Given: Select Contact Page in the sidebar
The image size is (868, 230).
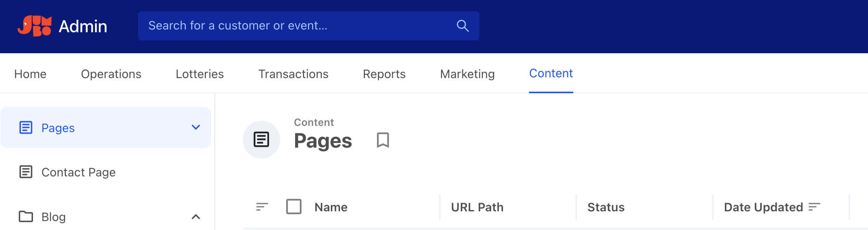Looking at the screenshot, I should 78,172.
